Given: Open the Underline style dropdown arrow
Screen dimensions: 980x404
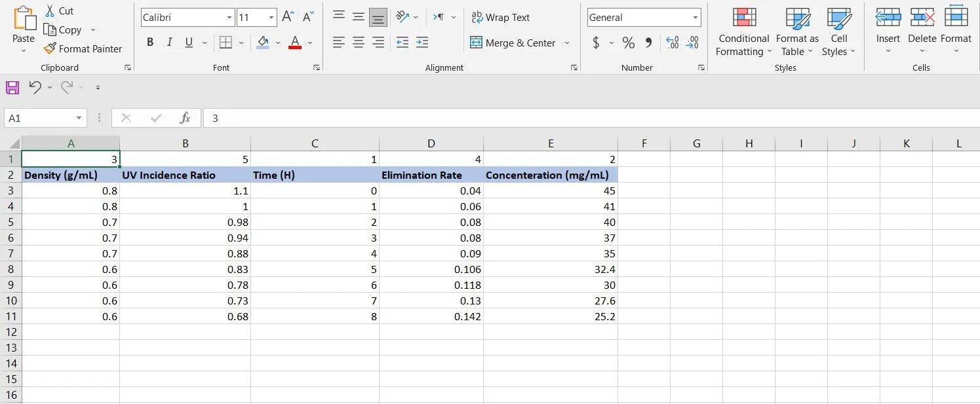Looking at the screenshot, I should click(x=205, y=43).
